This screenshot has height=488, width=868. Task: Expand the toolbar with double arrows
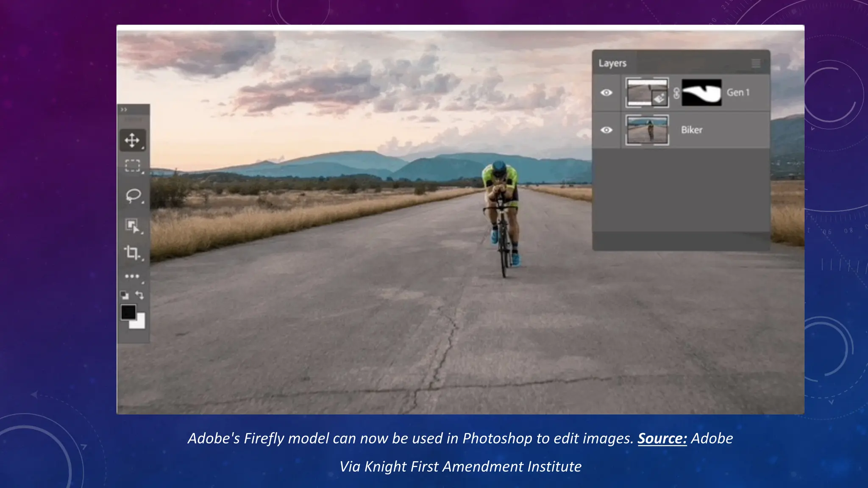coord(124,110)
